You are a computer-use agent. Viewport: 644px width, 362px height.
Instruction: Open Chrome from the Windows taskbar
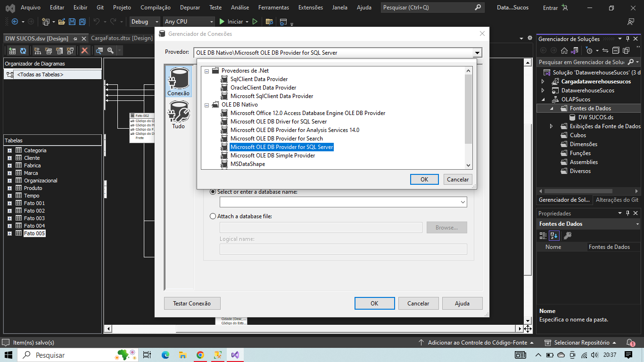tap(200, 355)
